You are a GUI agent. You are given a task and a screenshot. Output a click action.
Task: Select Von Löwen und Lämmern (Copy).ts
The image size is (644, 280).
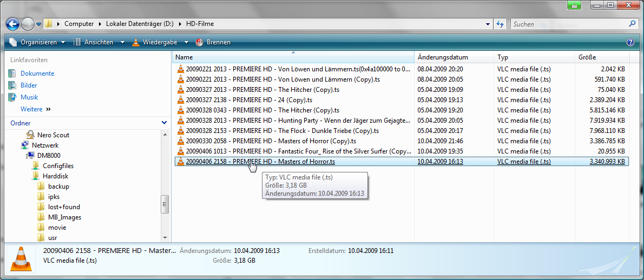(x=401, y=79)
